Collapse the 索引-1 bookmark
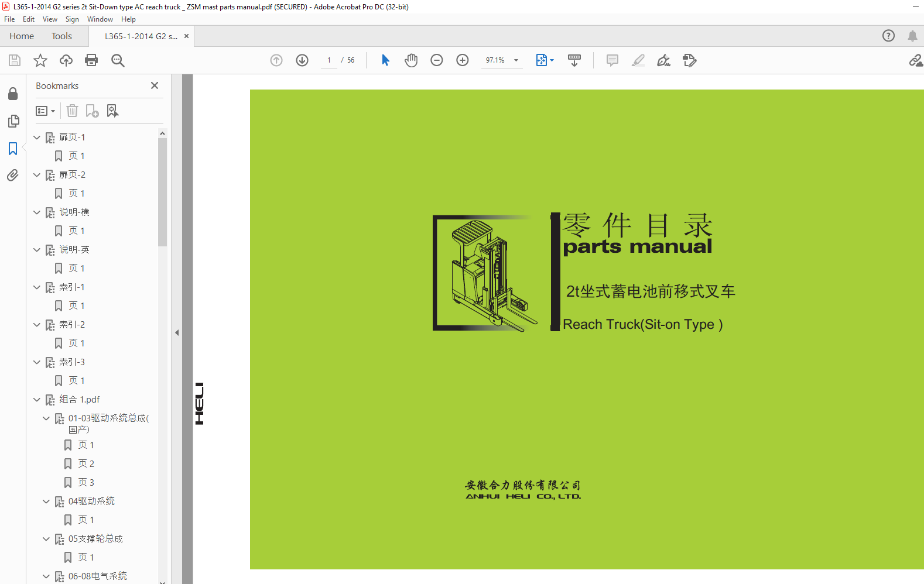924x584 pixels. [x=37, y=287]
